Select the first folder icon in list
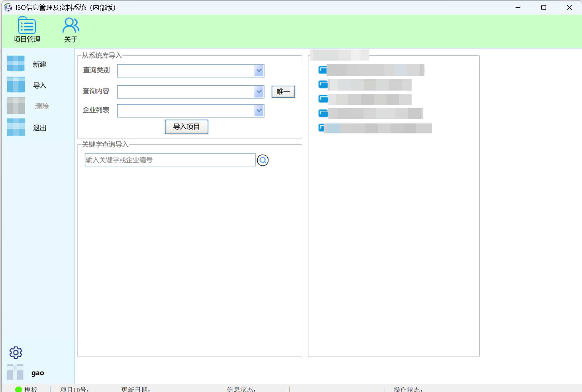The image size is (582, 392). coord(323,70)
